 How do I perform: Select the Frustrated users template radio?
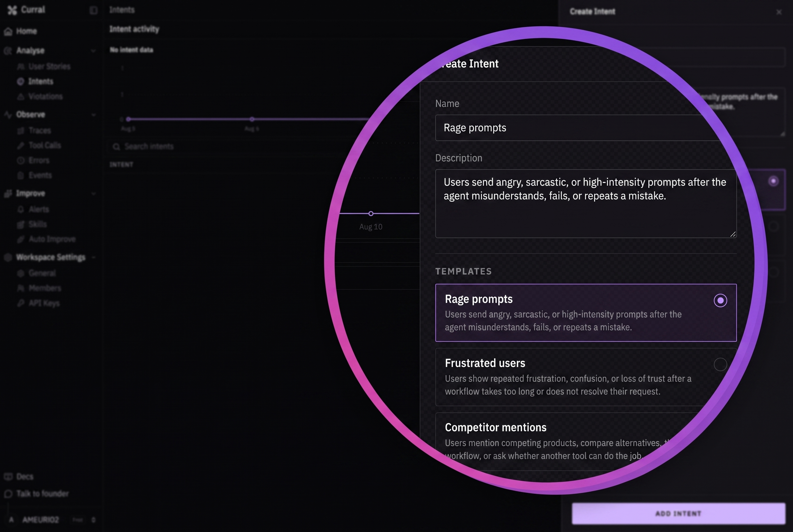click(720, 364)
